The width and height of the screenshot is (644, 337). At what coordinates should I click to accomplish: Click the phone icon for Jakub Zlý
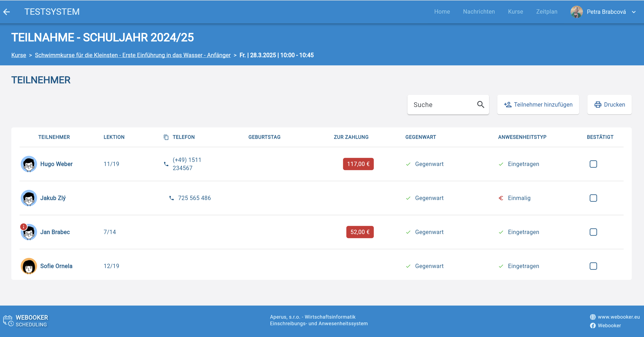coord(171,198)
